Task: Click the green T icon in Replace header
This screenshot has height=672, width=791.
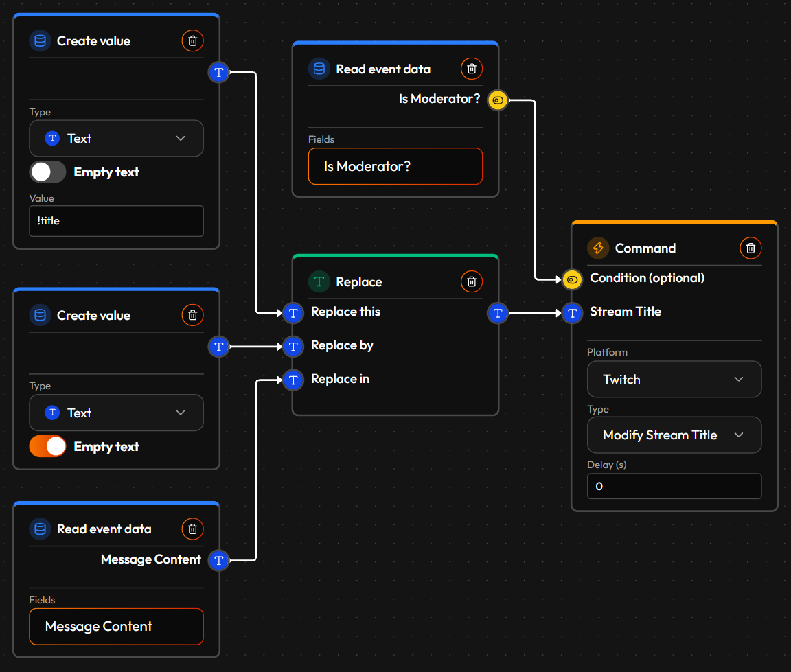Action: [x=319, y=281]
